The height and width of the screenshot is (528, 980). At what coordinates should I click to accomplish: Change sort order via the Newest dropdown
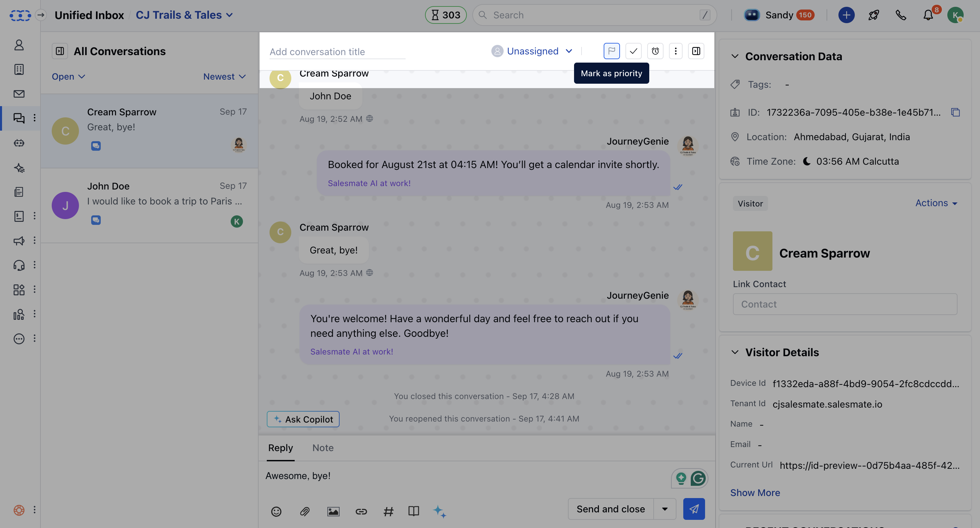tap(224, 77)
